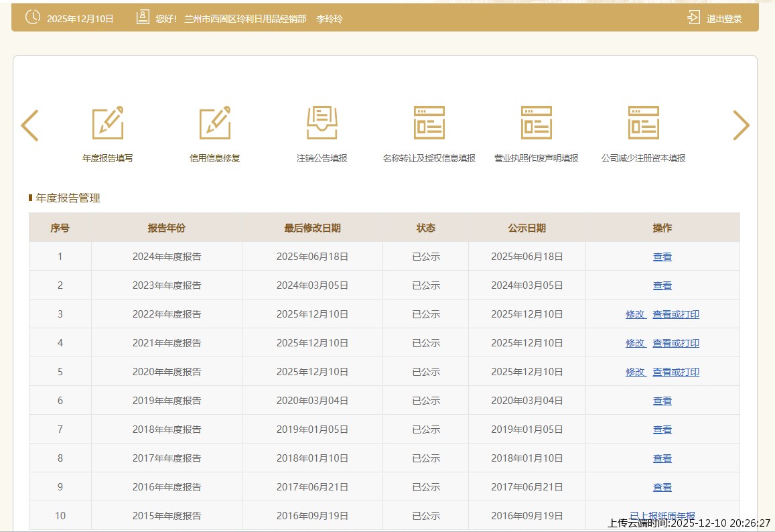The image size is (775, 532).
Task: Open the 注销公告填报 icon
Action: click(322, 123)
